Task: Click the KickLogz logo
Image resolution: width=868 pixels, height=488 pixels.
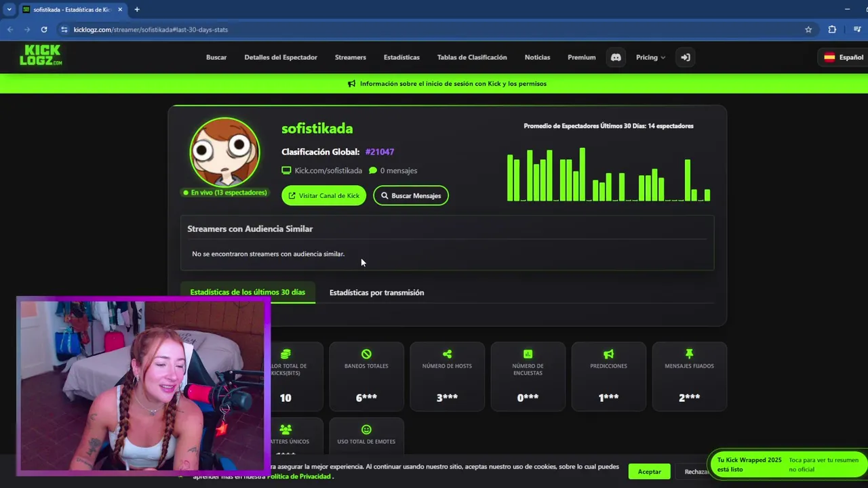Action: pyautogui.click(x=41, y=56)
